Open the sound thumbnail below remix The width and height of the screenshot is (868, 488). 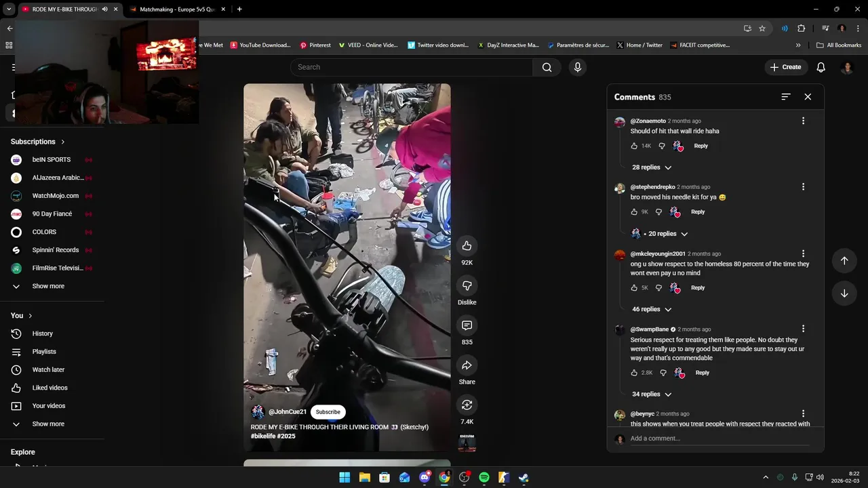click(x=467, y=443)
